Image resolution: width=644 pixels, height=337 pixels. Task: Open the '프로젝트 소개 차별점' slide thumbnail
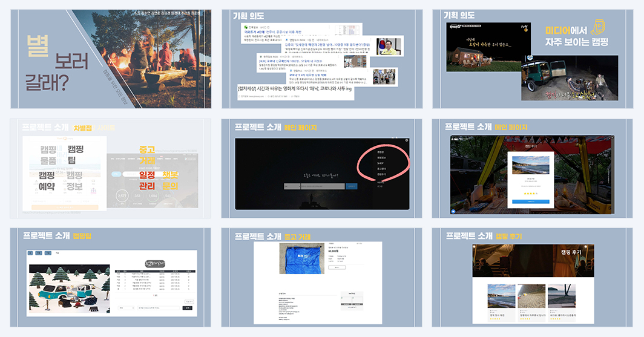click(x=111, y=168)
